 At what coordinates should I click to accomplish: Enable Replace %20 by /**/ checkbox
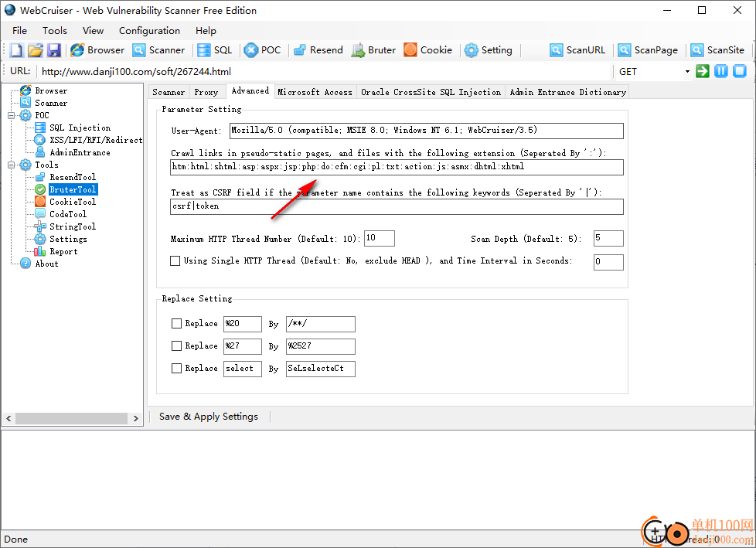point(176,323)
